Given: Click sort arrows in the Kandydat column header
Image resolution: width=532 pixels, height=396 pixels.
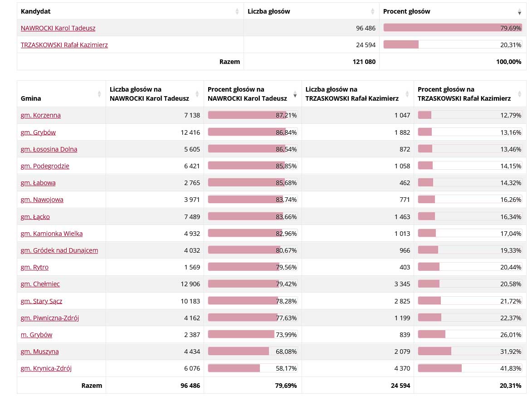Looking at the screenshot, I should pyautogui.click(x=237, y=11).
